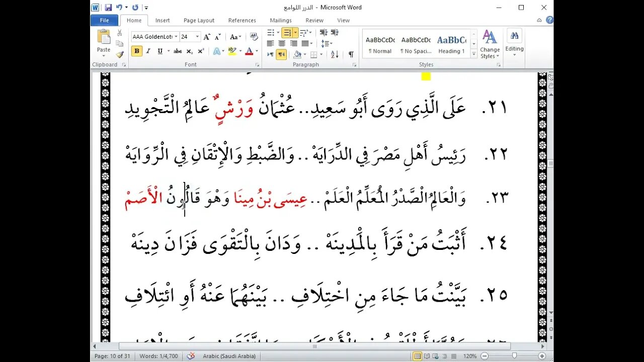The height and width of the screenshot is (362, 644).
Task: Click the Sort A-Z icon
Action: (335, 54)
